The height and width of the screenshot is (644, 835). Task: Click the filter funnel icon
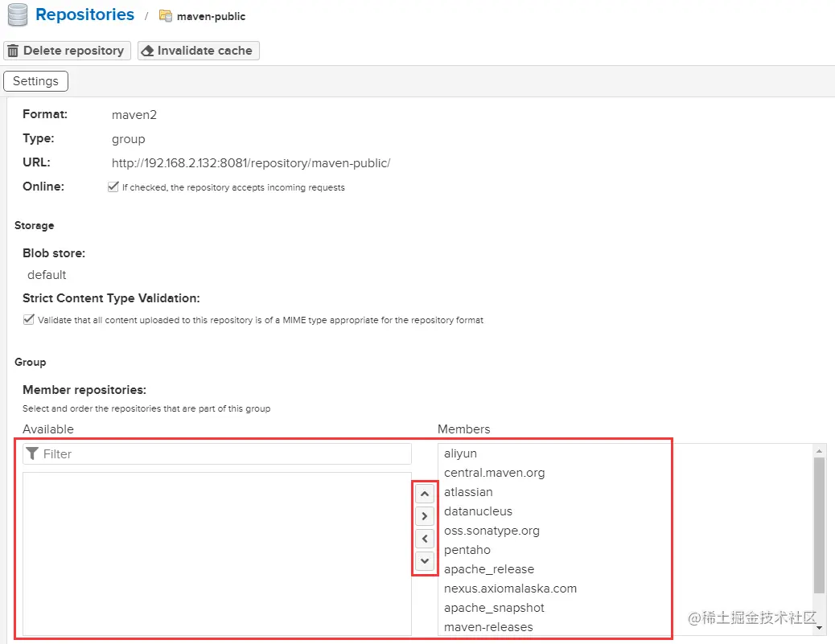coord(32,453)
